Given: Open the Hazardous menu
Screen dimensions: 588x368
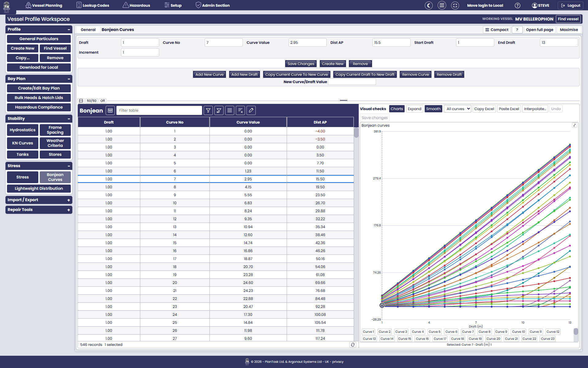Looking at the screenshot, I should [136, 6].
